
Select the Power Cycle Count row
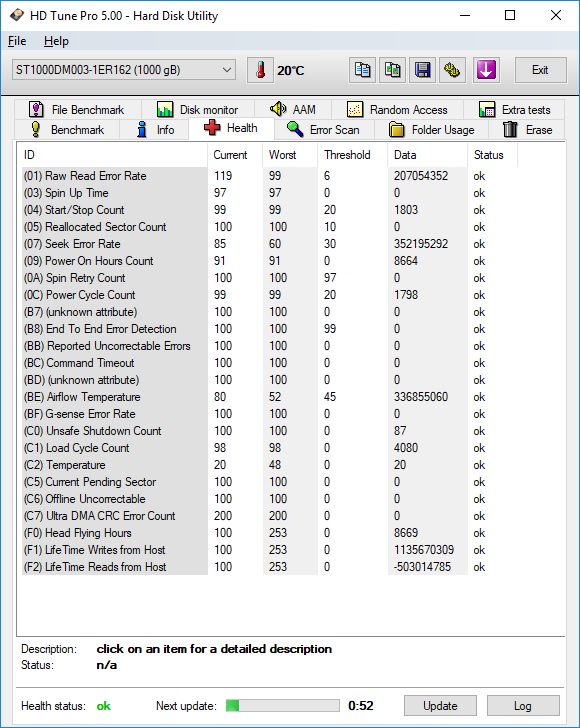269,295
